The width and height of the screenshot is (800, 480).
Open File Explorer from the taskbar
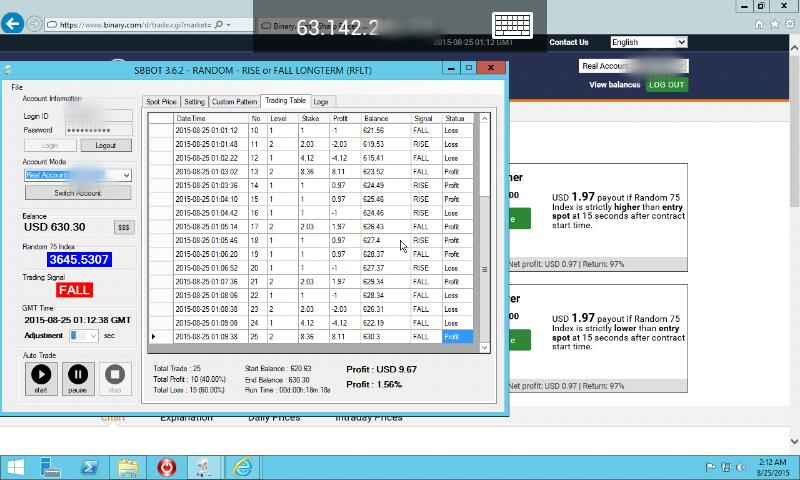128,467
